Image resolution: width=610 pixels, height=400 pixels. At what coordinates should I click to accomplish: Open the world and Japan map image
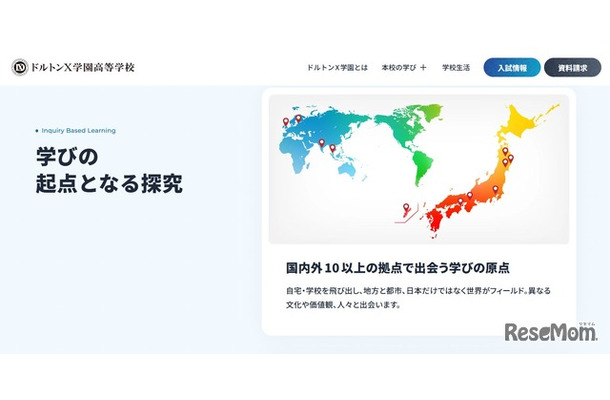tap(419, 169)
